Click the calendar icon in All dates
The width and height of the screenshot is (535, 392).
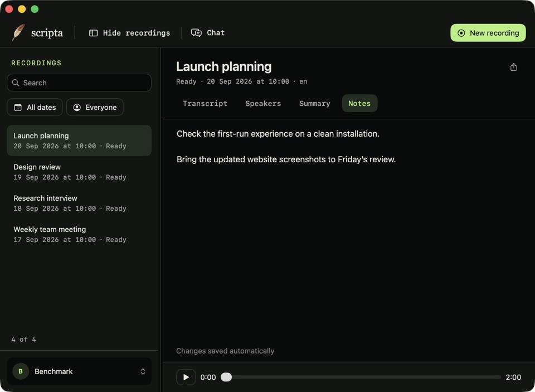pos(18,107)
